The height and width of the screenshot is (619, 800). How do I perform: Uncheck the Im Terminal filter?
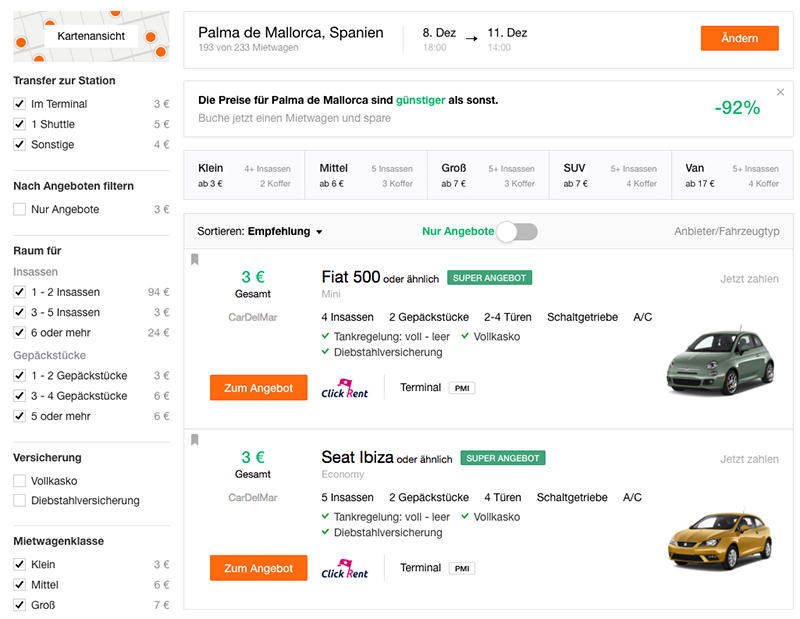tap(19, 104)
